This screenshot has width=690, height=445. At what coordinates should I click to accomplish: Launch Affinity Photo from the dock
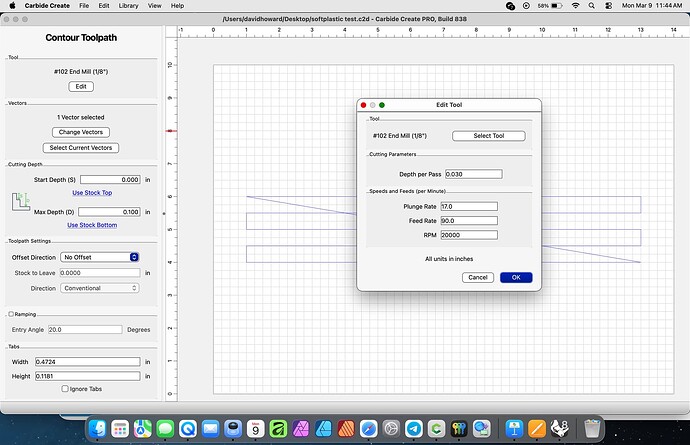(301, 428)
